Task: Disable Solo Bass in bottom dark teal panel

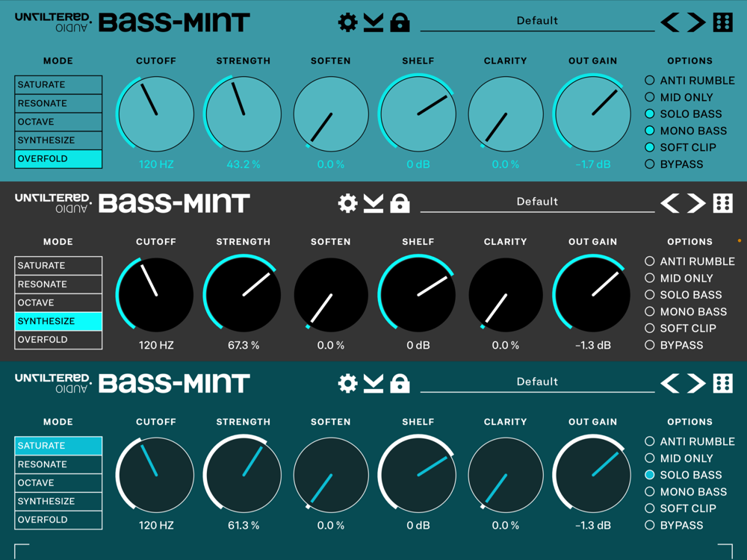Action: 649,474
